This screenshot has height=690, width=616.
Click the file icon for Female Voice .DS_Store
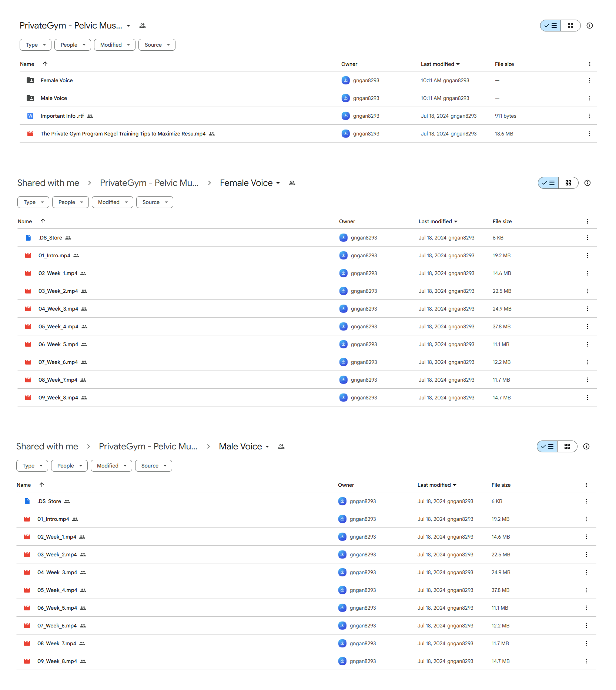point(28,238)
